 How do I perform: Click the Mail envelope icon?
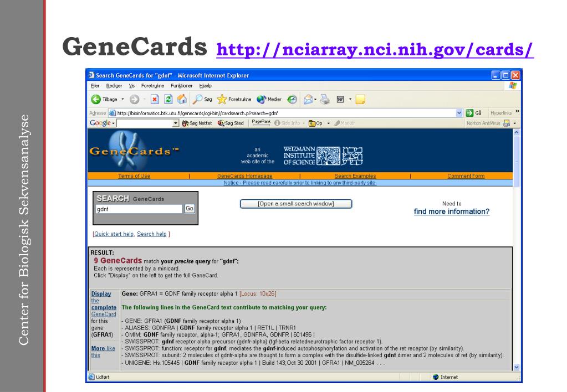click(308, 99)
